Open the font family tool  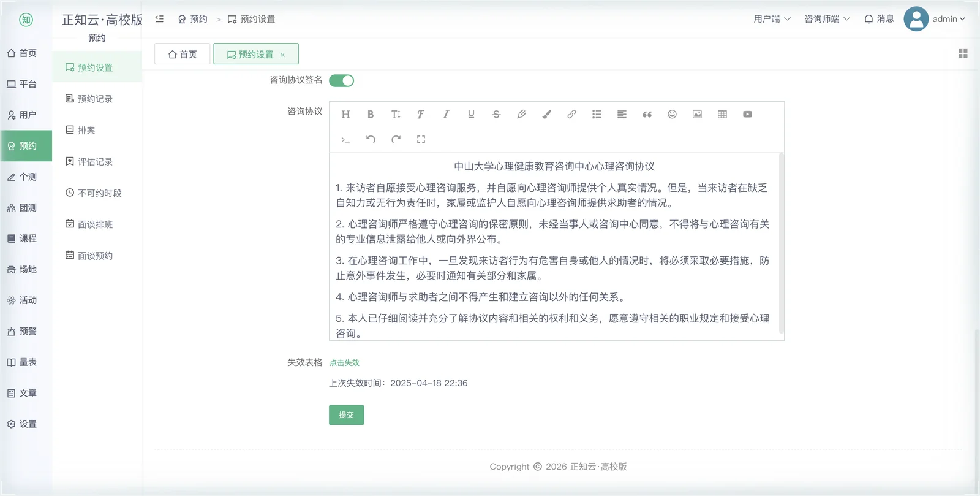(x=421, y=115)
